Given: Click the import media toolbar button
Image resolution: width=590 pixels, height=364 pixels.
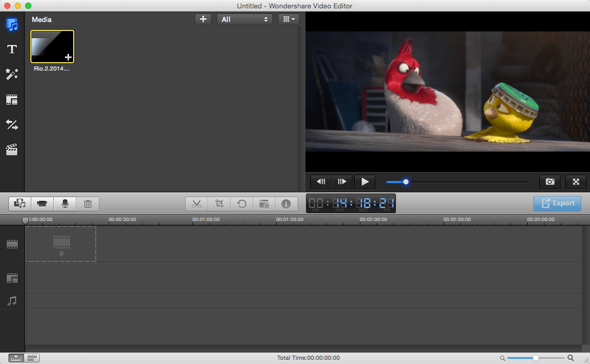Looking at the screenshot, I should pos(20,203).
